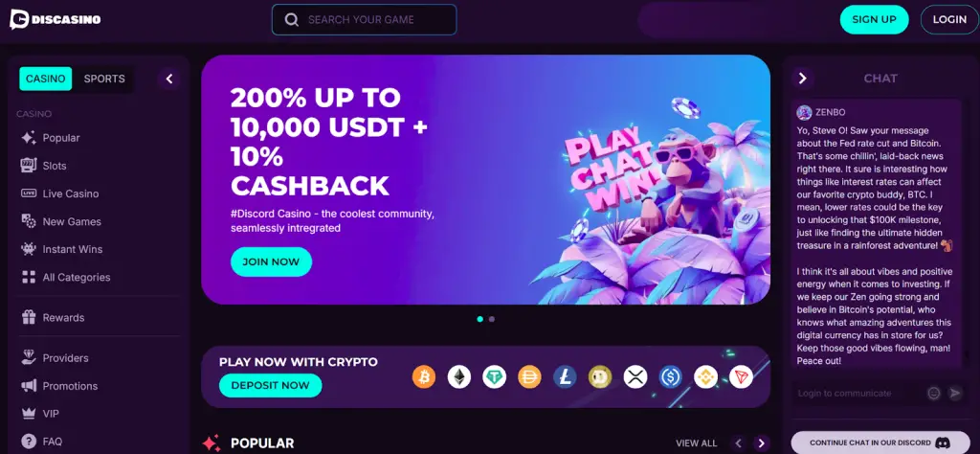The width and height of the screenshot is (980, 454).
Task: Click the Tether USDT coin icon
Action: pyautogui.click(x=495, y=377)
